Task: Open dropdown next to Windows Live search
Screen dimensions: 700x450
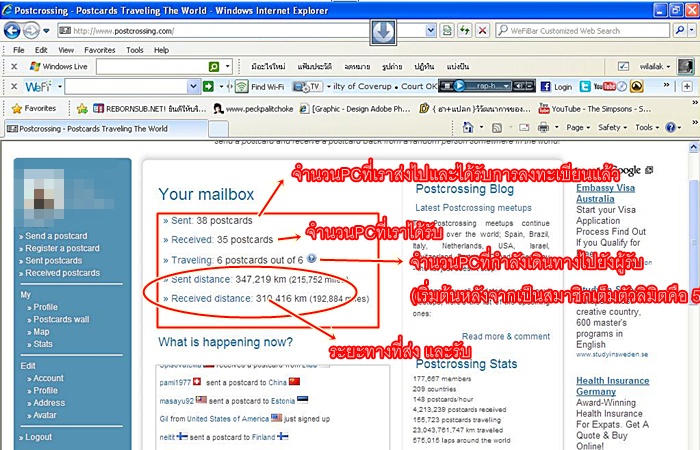Action: 227,67
